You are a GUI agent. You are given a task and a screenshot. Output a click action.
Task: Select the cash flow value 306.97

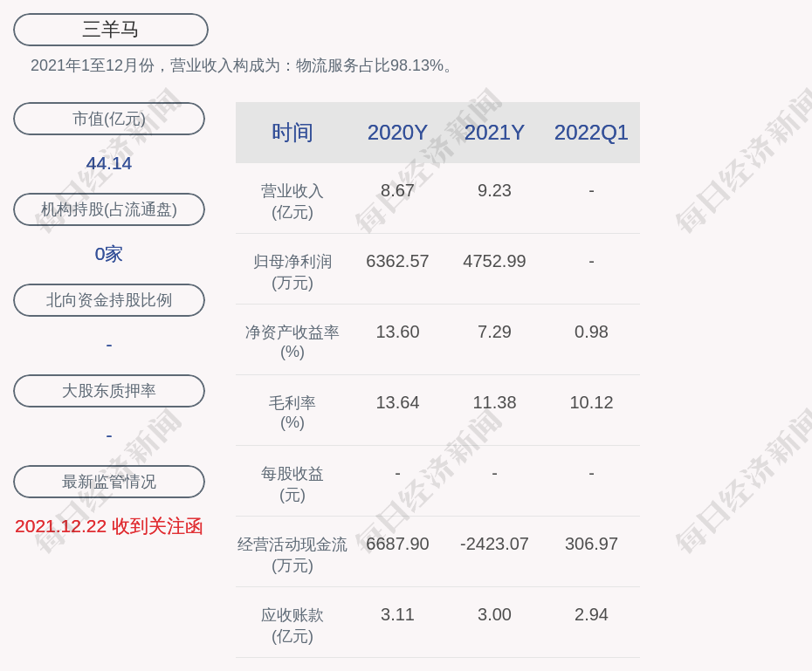point(591,544)
